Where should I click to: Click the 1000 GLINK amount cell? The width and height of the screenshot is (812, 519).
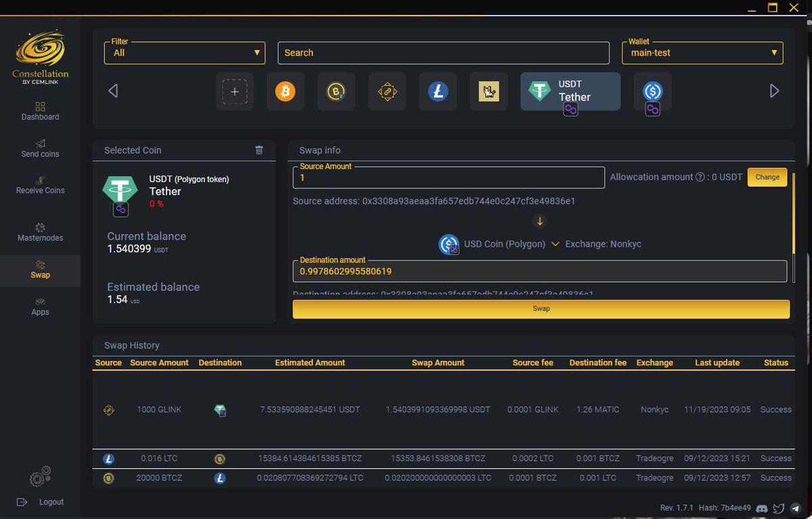159,409
